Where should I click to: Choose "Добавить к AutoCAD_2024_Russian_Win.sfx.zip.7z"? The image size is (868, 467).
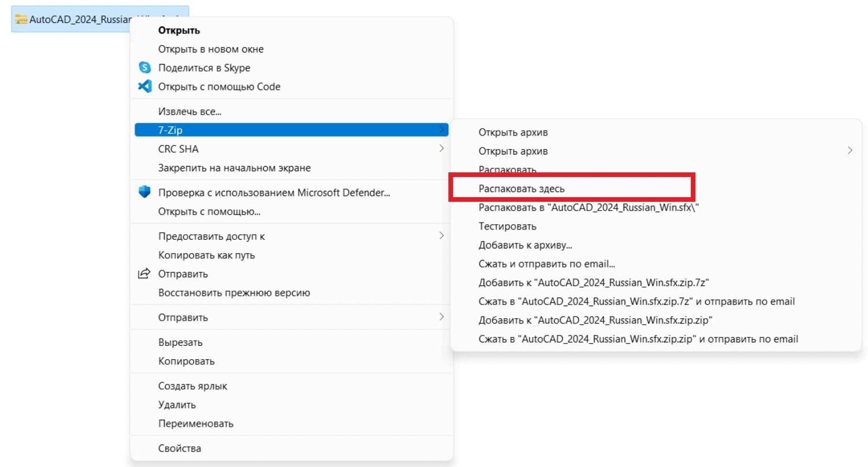point(593,283)
